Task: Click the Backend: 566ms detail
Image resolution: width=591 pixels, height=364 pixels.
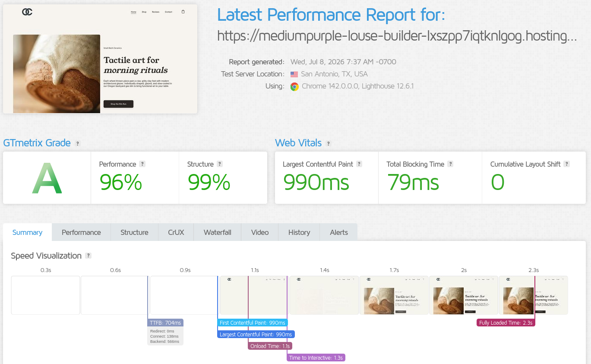Action: click(x=164, y=342)
